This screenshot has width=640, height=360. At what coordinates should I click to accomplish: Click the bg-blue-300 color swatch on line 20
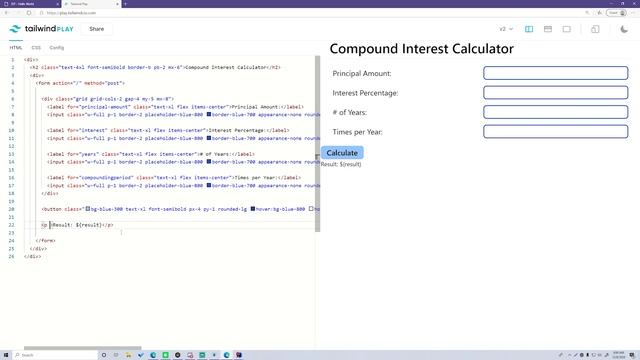coord(87,209)
